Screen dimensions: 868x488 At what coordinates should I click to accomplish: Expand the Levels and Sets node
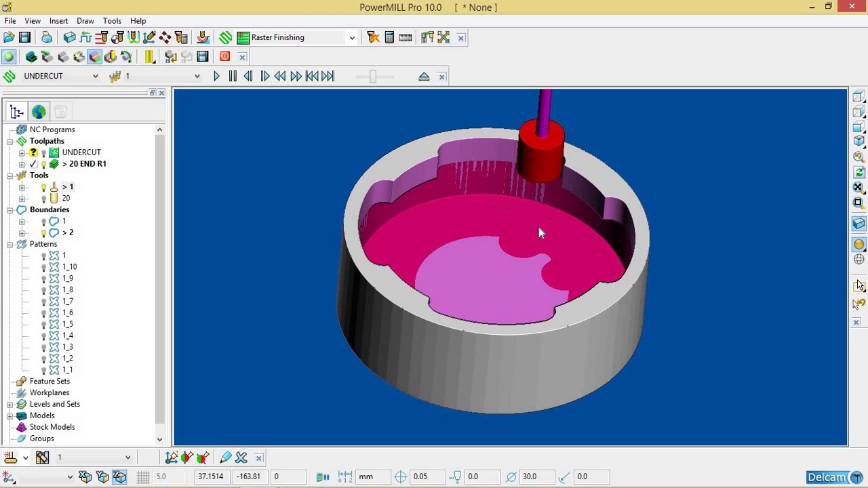click(x=10, y=404)
